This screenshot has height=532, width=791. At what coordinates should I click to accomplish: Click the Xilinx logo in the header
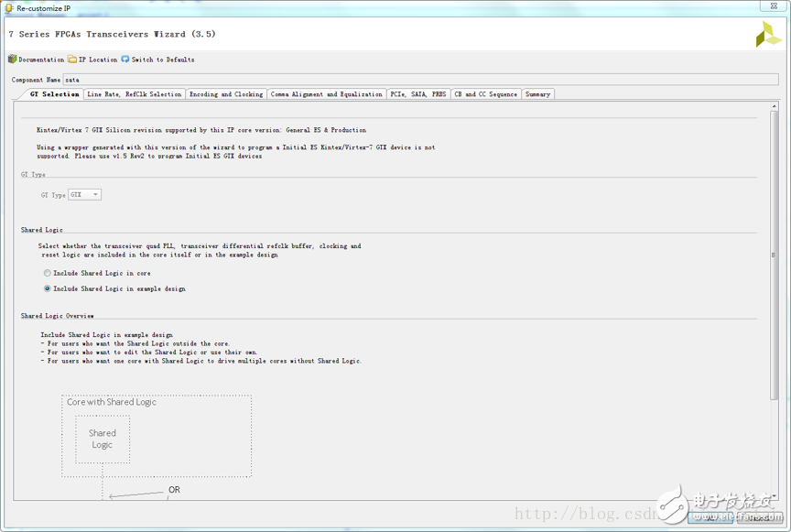(767, 35)
